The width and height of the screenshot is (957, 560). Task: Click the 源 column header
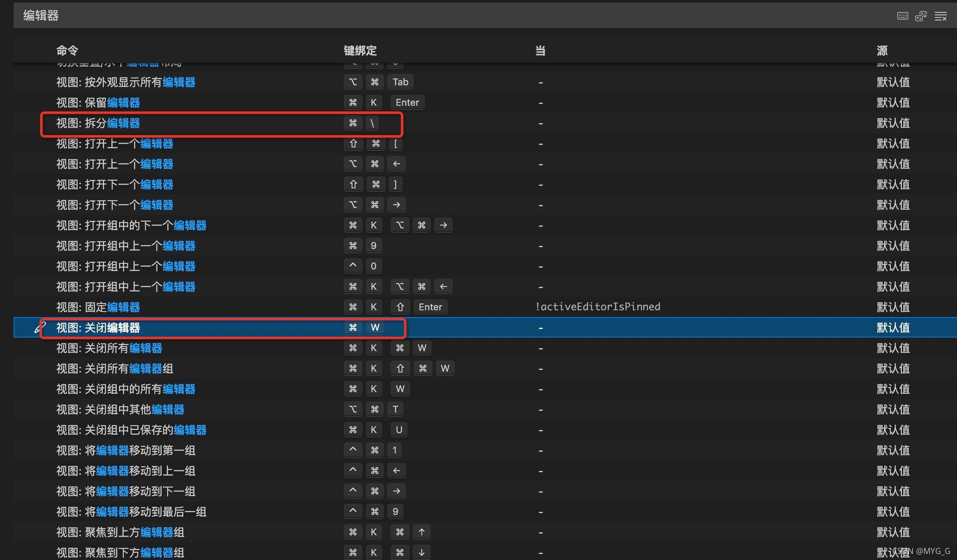882,51
